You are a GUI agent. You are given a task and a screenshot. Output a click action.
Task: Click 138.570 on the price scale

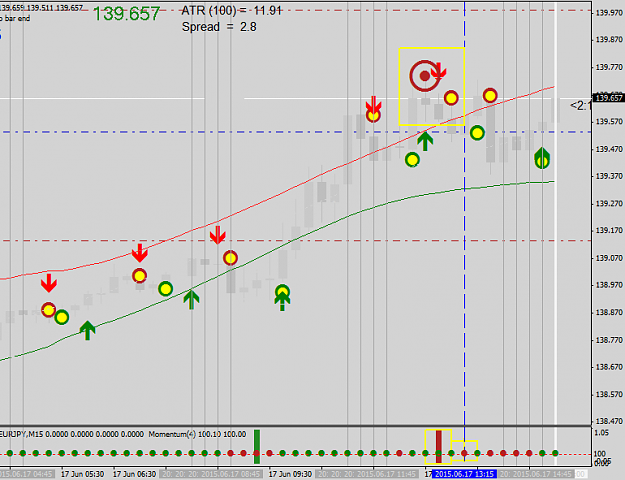click(x=609, y=394)
